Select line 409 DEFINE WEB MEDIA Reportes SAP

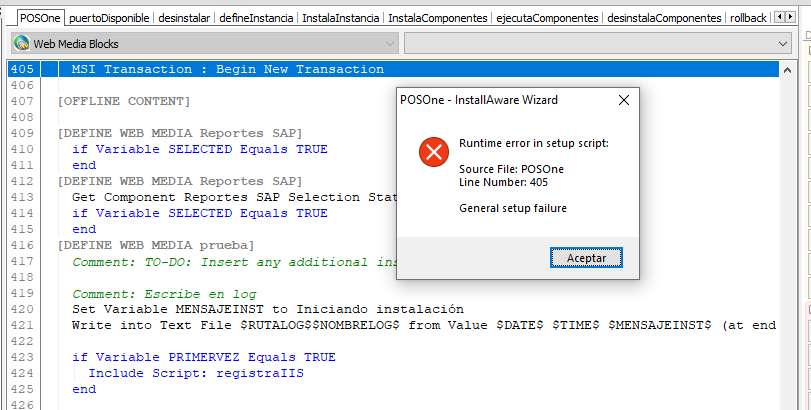(x=179, y=133)
